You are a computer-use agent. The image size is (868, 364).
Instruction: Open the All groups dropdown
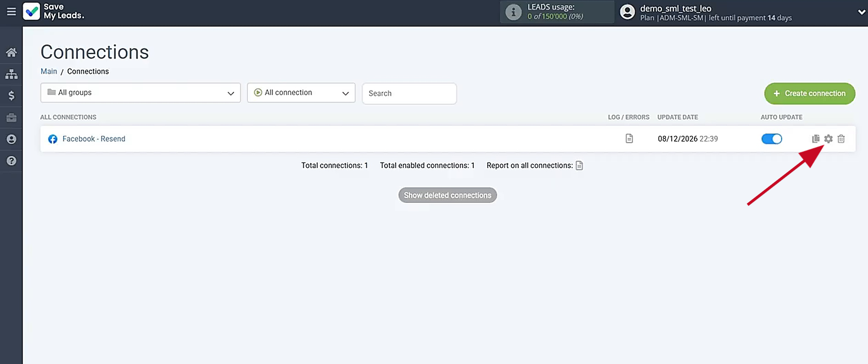point(140,93)
